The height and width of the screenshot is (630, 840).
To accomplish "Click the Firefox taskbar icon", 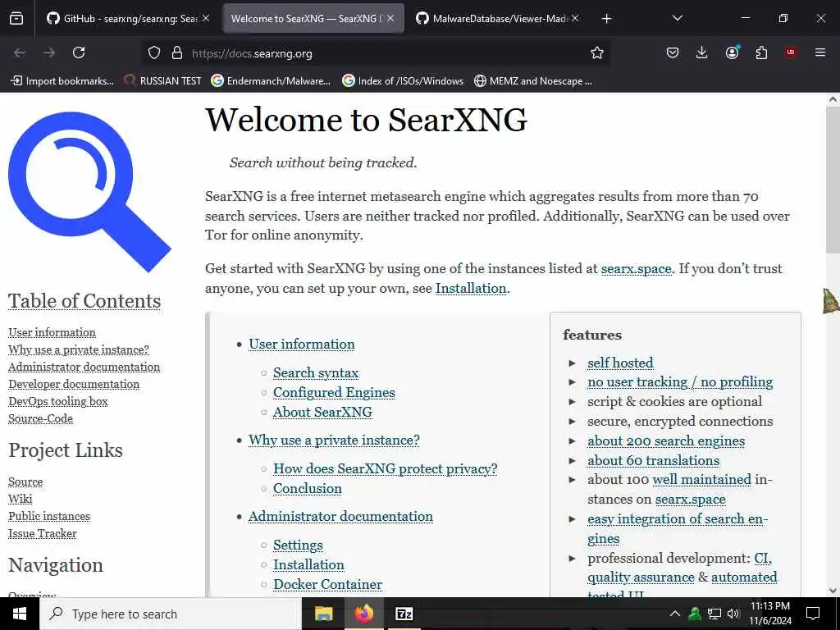I will (363, 614).
